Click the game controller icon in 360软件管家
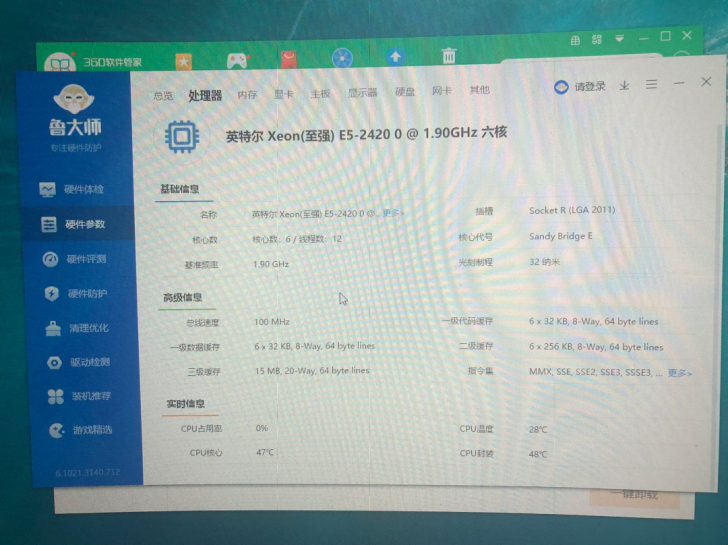728x545 pixels. click(x=237, y=60)
